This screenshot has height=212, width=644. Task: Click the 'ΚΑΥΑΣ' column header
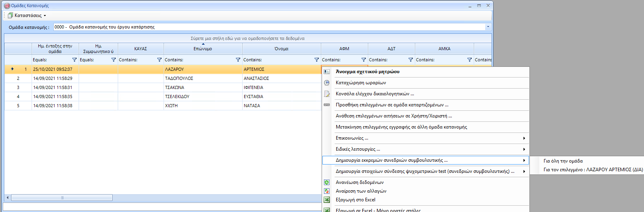[140, 49]
